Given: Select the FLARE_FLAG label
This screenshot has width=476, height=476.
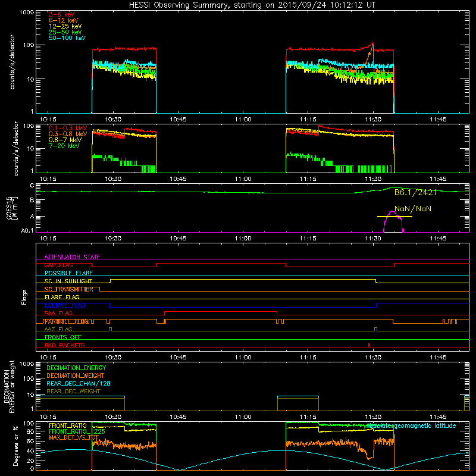Looking at the screenshot, I should point(62,297).
